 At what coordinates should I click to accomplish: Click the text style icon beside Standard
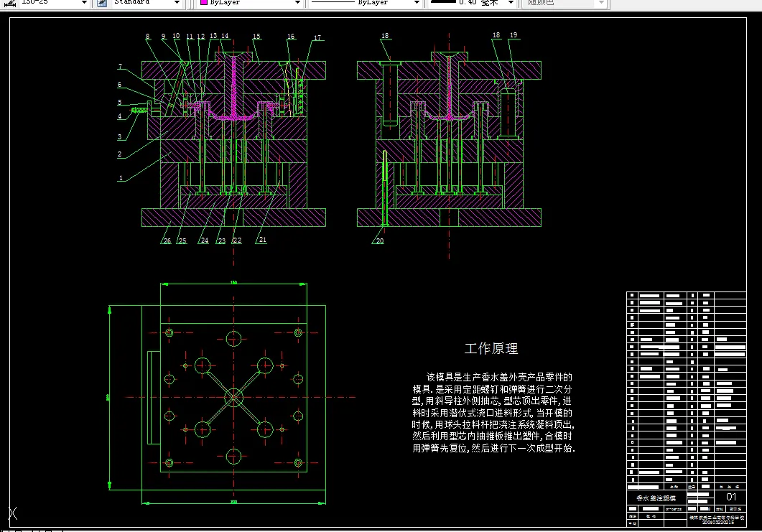[x=102, y=2]
